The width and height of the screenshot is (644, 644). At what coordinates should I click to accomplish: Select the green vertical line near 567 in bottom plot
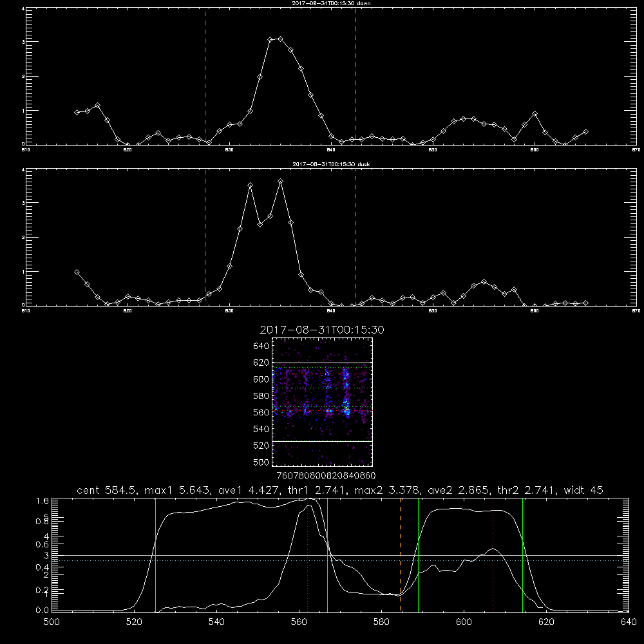click(327, 554)
